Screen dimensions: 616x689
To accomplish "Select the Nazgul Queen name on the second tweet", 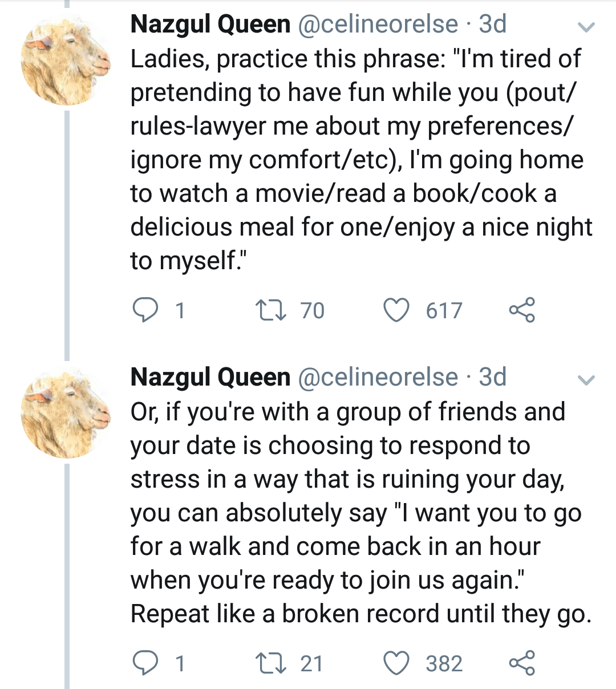I will (x=210, y=378).
